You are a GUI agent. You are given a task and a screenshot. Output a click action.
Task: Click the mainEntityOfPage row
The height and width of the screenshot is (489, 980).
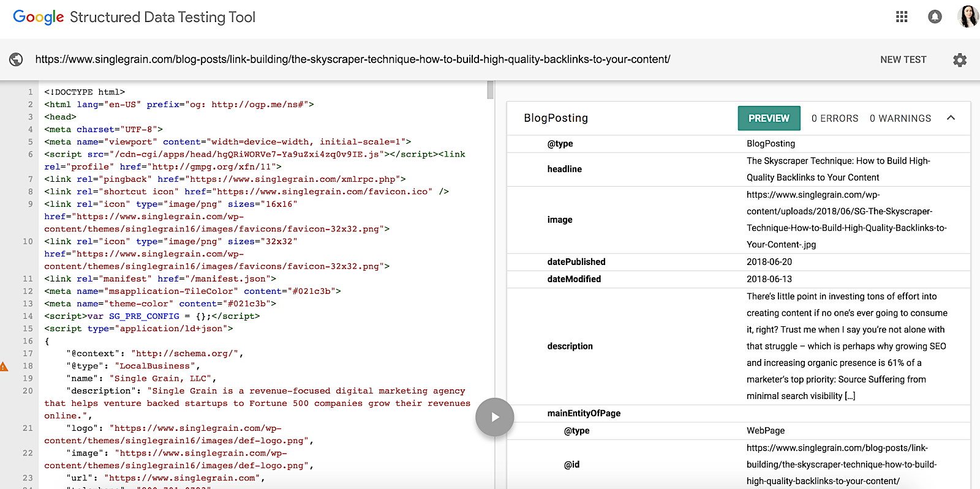pos(739,413)
